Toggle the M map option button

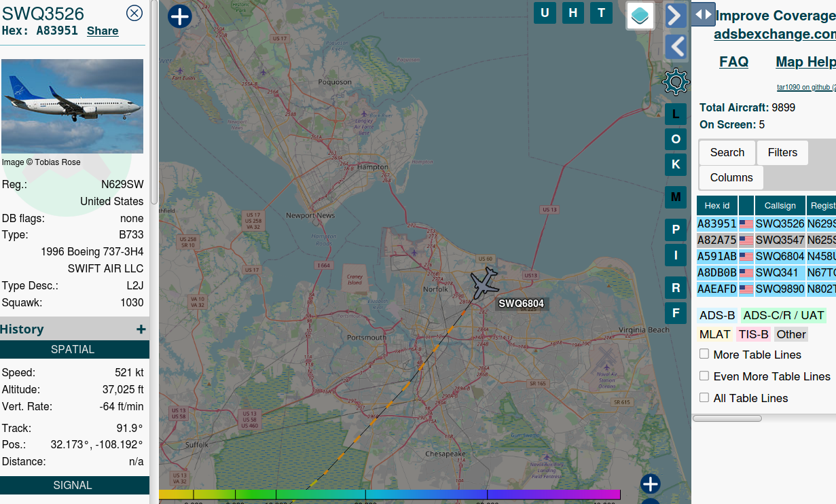coord(676,197)
